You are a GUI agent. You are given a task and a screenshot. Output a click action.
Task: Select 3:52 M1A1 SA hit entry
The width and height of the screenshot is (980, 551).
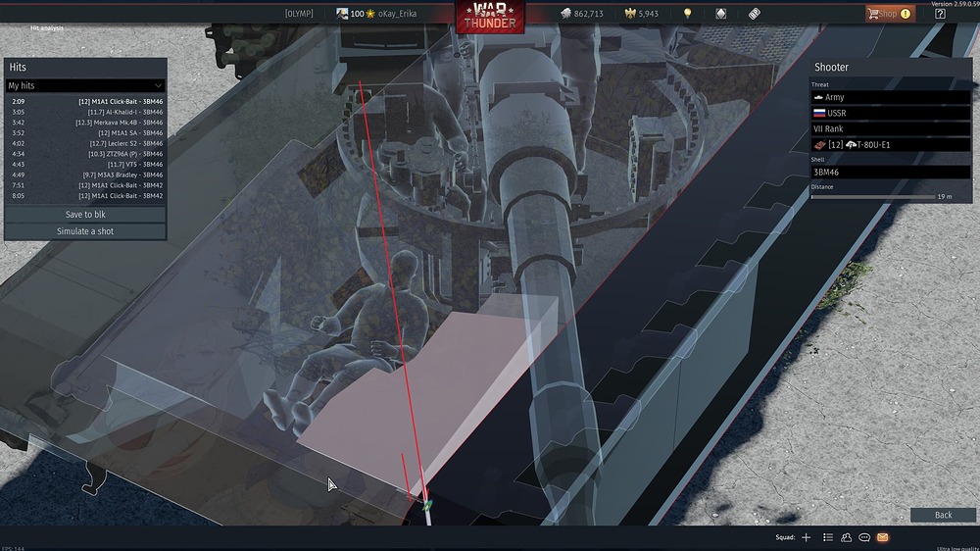(x=87, y=133)
